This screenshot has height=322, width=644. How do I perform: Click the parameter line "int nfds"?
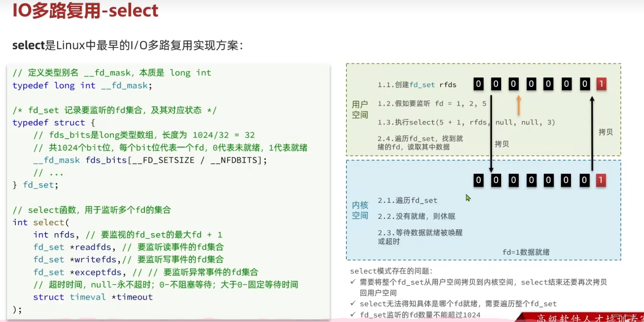pos(128,235)
